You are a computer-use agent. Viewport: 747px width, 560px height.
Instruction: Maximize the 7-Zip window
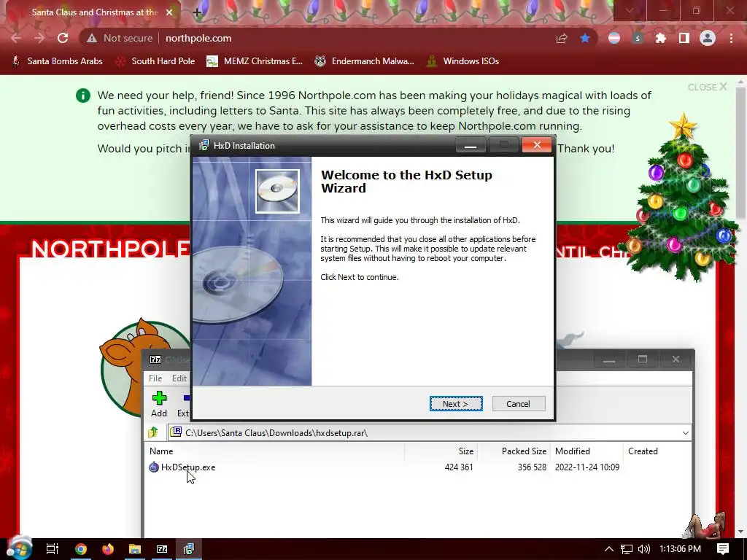click(x=642, y=359)
